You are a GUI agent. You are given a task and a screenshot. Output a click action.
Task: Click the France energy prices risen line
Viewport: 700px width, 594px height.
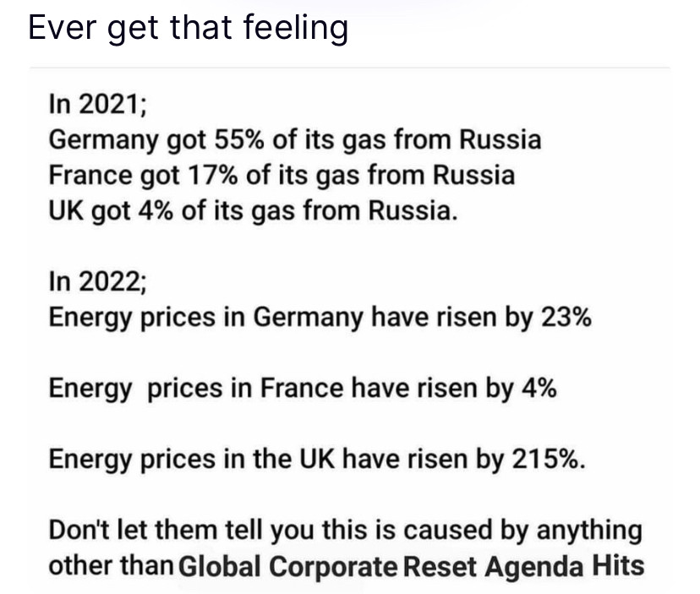pyautogui.click(x=302, y=390)
